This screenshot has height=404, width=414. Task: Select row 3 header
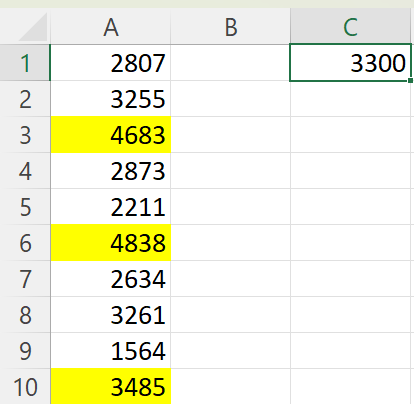[25, 135]
